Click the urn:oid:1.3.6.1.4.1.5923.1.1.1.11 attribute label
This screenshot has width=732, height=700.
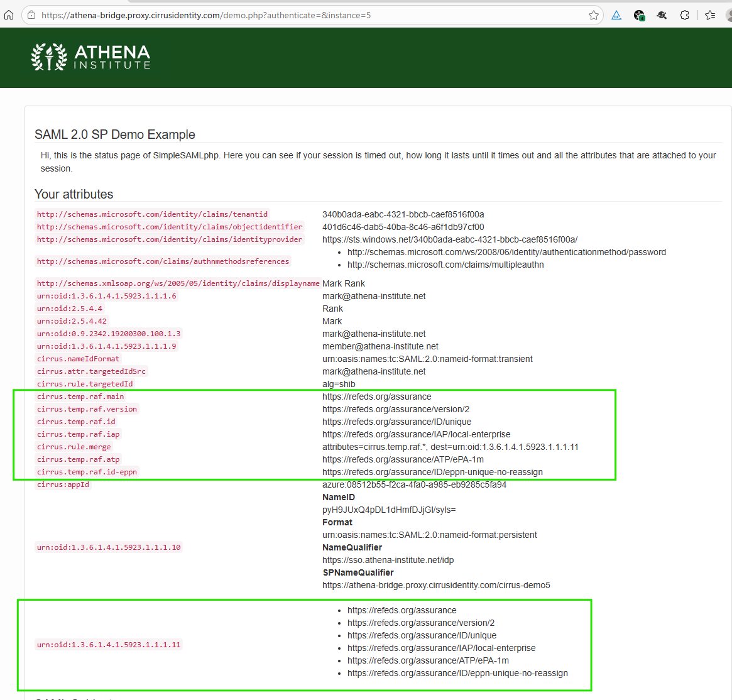tap(109, 645)
